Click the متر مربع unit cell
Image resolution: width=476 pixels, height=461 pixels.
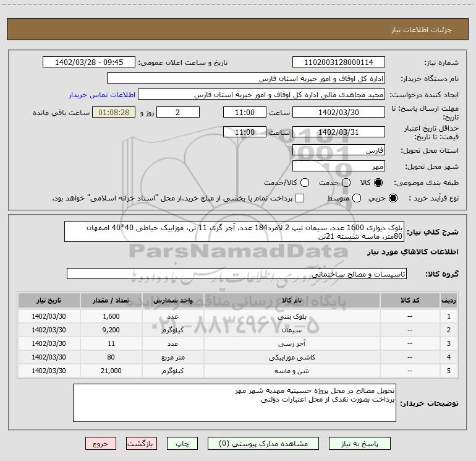click(x=172, y=358)
